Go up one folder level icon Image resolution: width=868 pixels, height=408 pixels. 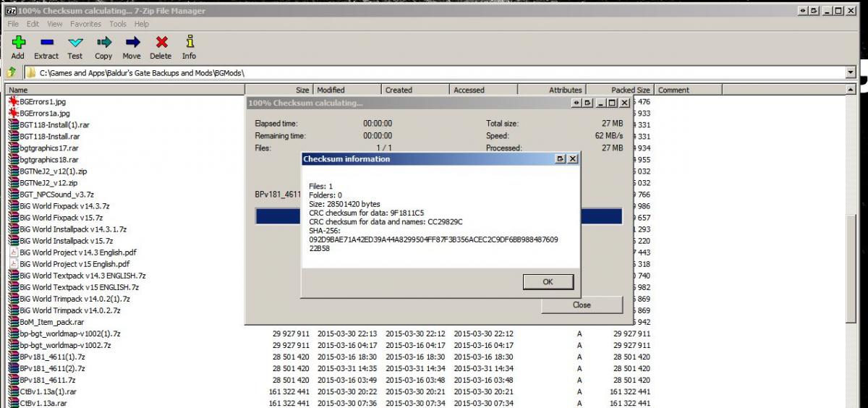point(12,72)
